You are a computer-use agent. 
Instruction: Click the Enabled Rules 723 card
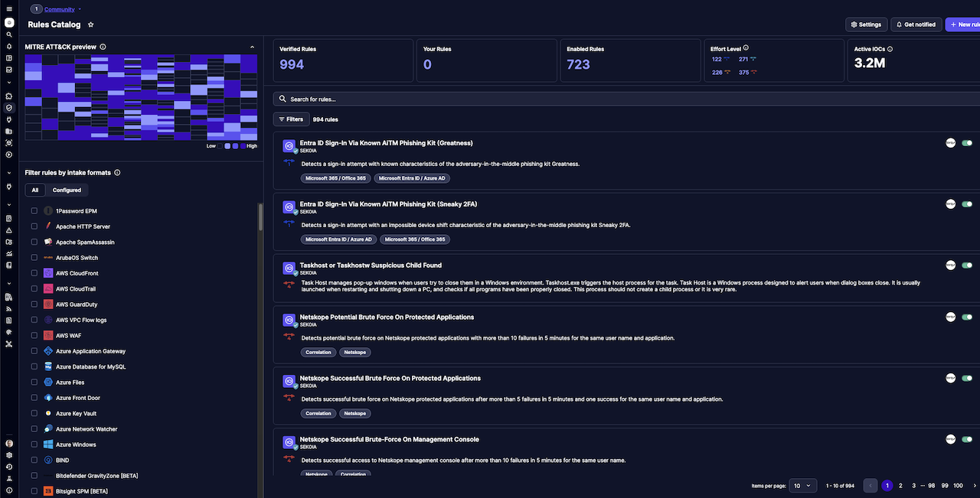630,60
